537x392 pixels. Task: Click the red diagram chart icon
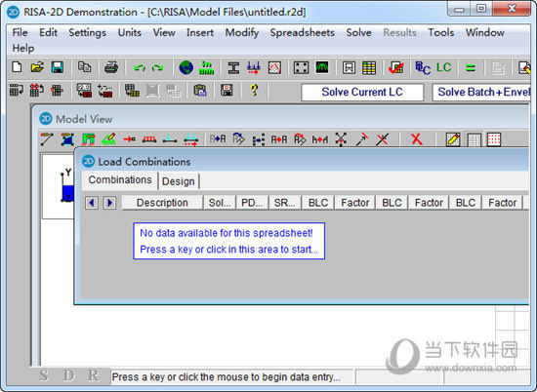click(x=274, y=67)
